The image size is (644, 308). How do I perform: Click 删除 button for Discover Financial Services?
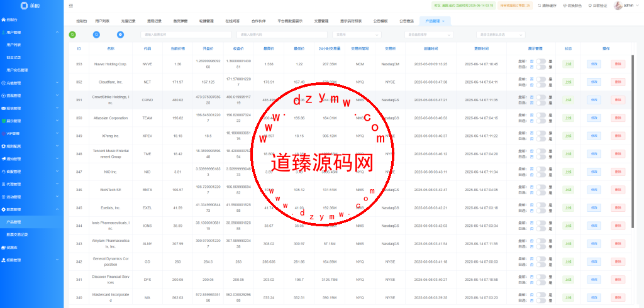[x=618, y=280]
